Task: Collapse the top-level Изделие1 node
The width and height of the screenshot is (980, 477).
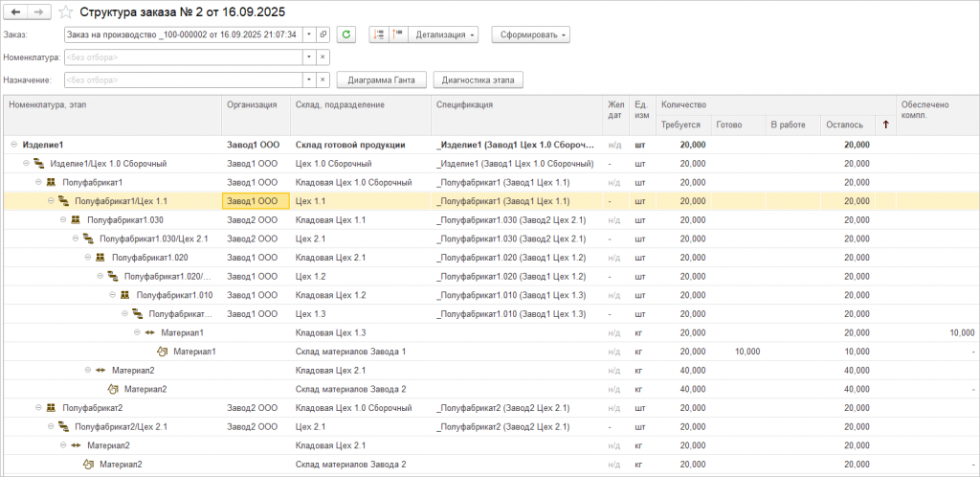Action: 13,145
